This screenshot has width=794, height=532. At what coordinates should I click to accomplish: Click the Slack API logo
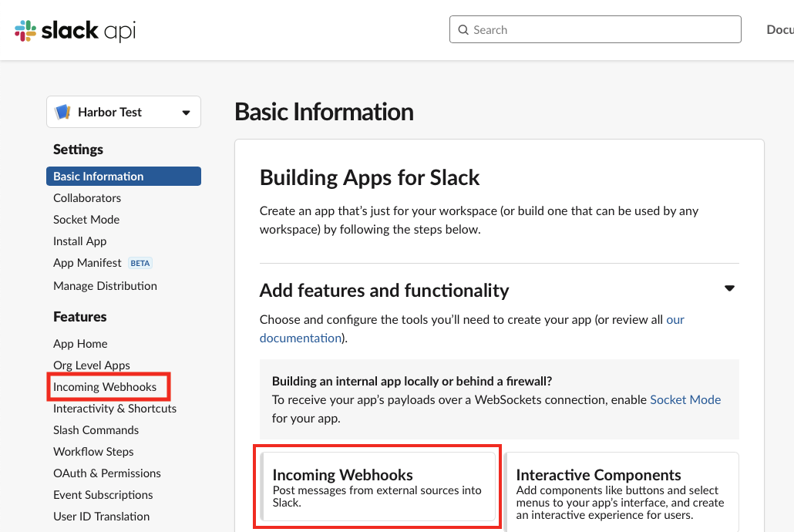(75, 30)
